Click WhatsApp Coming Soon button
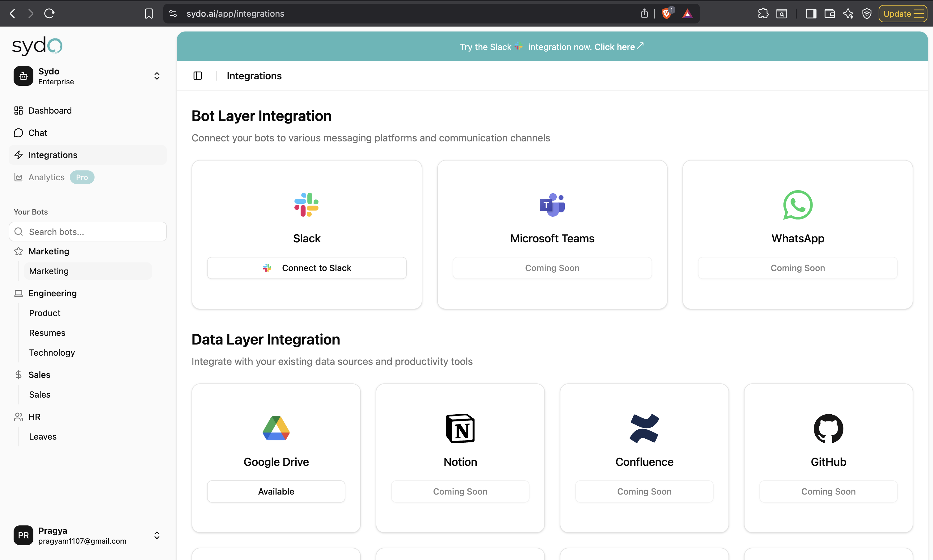Screen dimensions: 933x560 (x=797, y=268)
